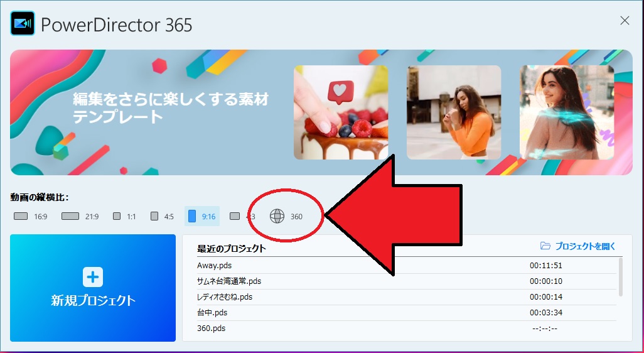This screenshot has width=644, height=353.
Task: Open recent project レディオさむね.pds
Action: [407, 296]
